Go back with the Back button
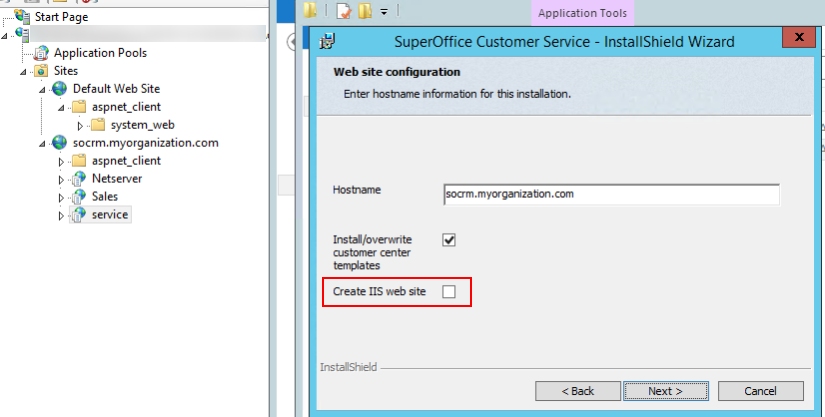The width and height of the screenshot is (825, 417). (x=577, y=390)
